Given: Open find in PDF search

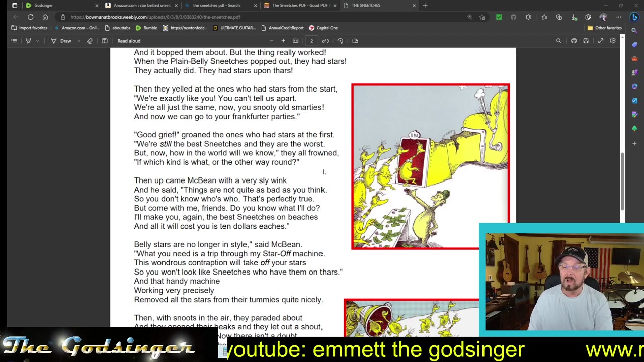Looking at the screenshot, I should point(558,41).
